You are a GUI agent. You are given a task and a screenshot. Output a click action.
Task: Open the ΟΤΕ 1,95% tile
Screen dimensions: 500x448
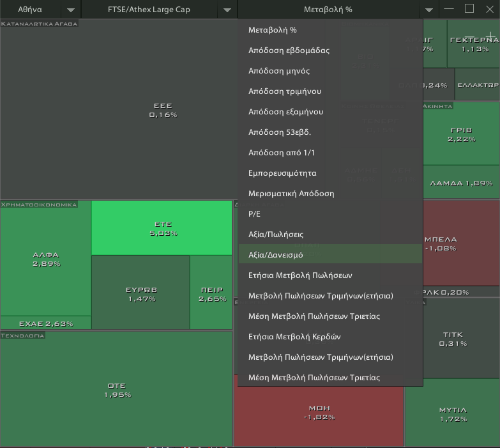116,389
